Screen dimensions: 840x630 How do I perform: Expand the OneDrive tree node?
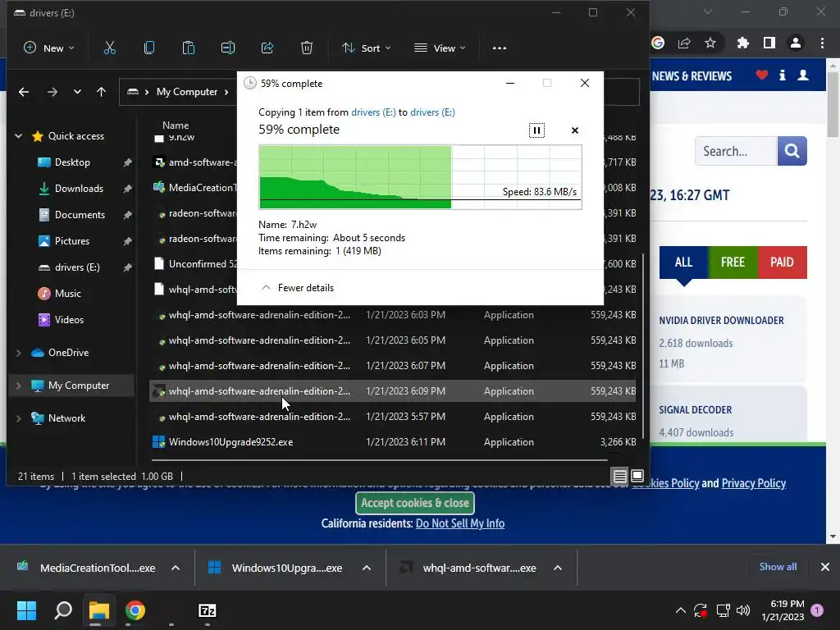18,353
